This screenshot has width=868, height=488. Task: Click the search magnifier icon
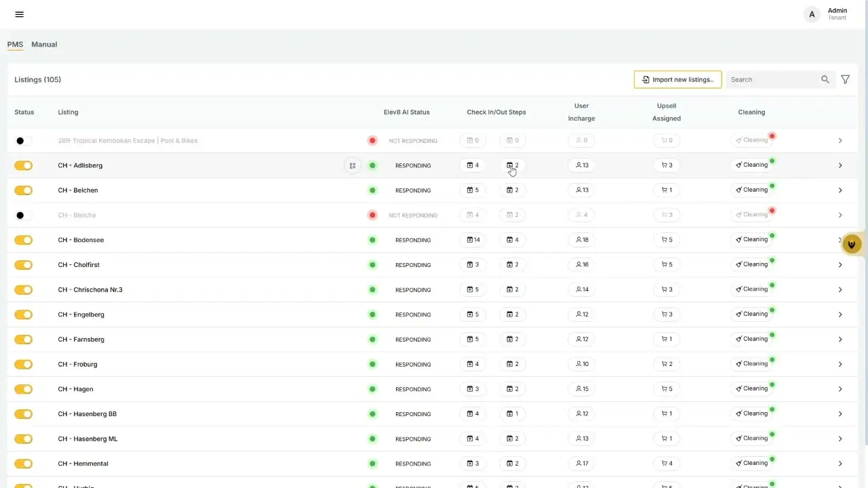click(x=825, y=79)
